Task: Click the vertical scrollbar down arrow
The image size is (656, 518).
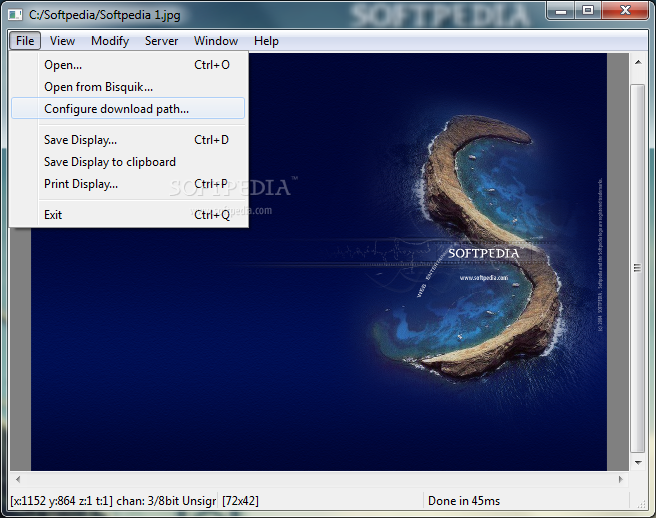Action: click(638, 462)
